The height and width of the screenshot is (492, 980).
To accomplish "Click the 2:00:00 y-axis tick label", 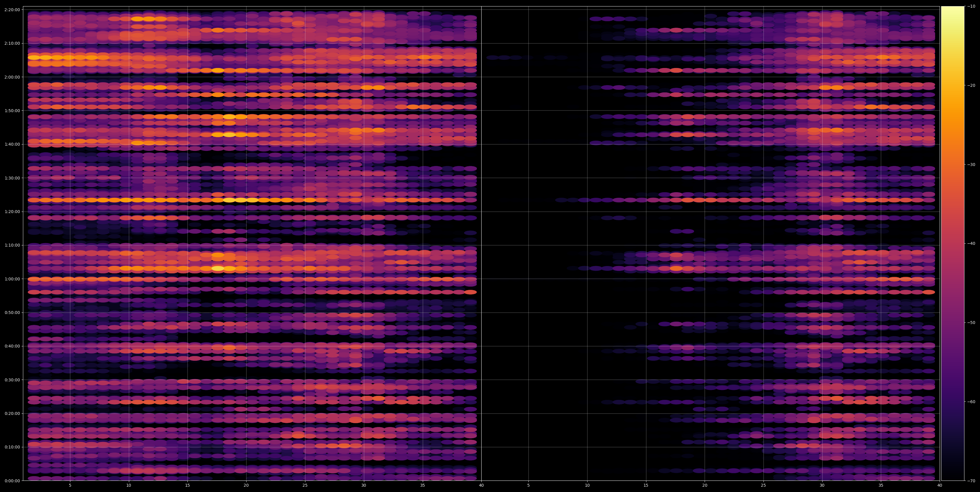I will [x=12, y=77].
